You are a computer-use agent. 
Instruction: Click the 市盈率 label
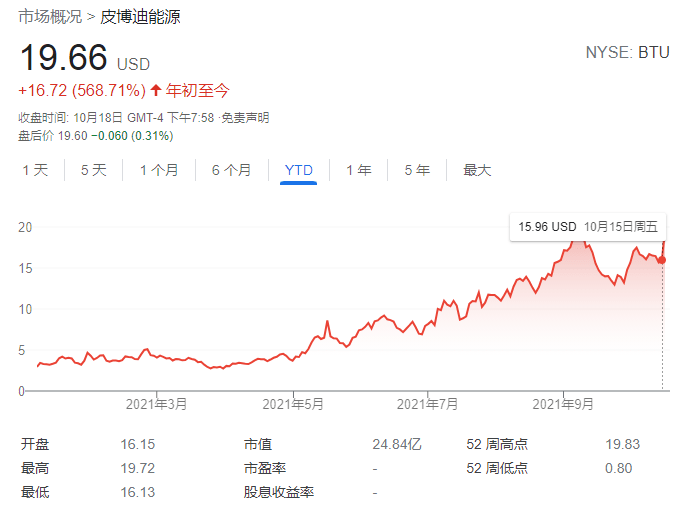pos(265,468)
